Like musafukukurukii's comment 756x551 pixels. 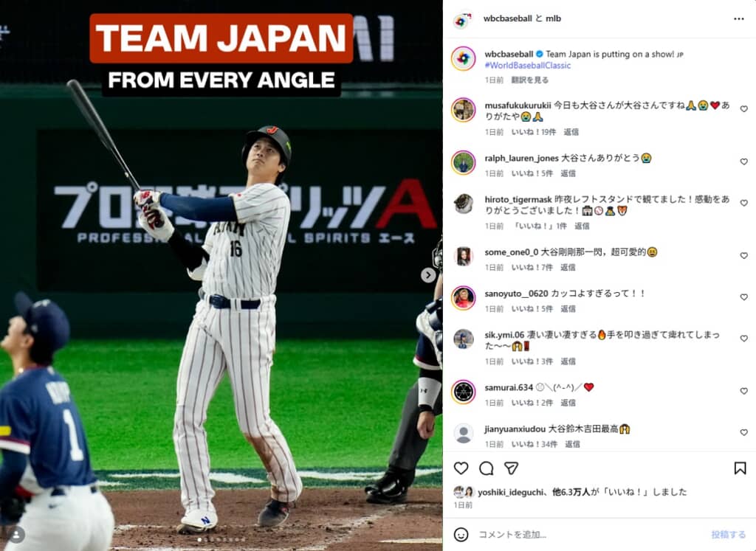tap(743, 109)
